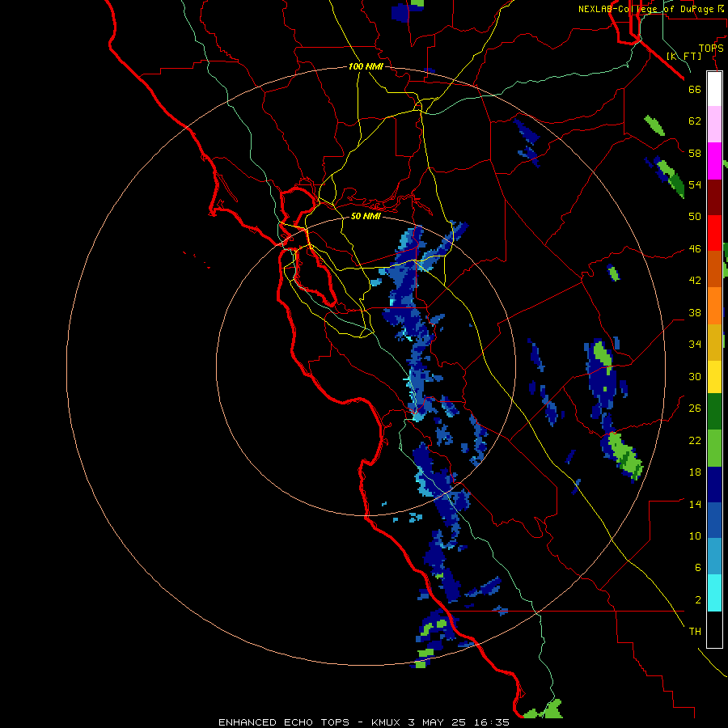The image size is (728, 728).
Task: Click the '22' scale value
Action: pos(695,441)
